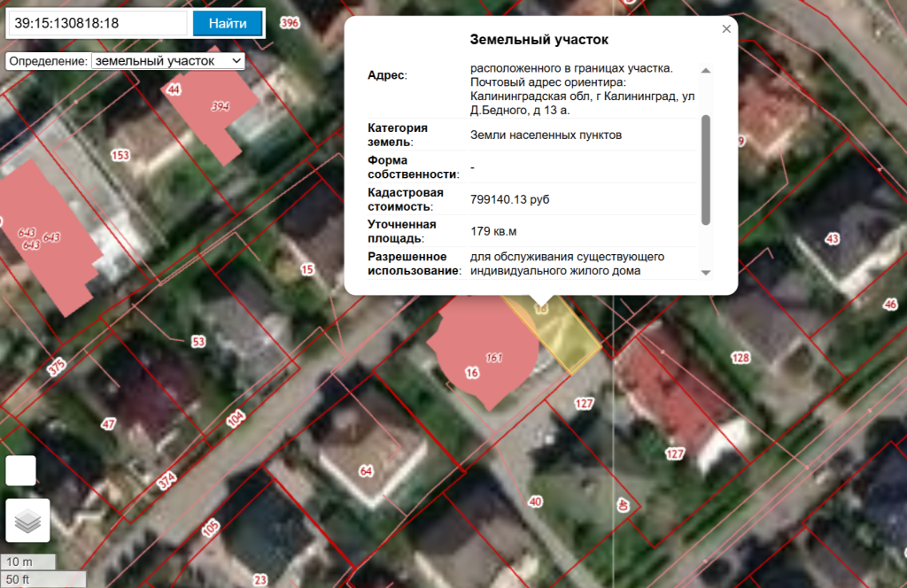Open the map layers switcher
This screenshot has width=907, height=588.
point(28,521)
